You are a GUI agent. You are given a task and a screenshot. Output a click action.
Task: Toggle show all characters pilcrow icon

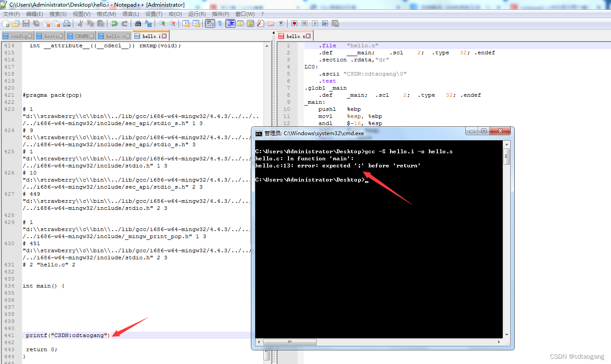(x=220, y=23)
